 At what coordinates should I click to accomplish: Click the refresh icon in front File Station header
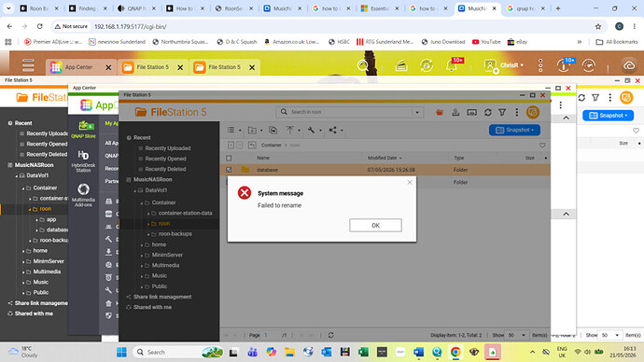pos(487,112)
